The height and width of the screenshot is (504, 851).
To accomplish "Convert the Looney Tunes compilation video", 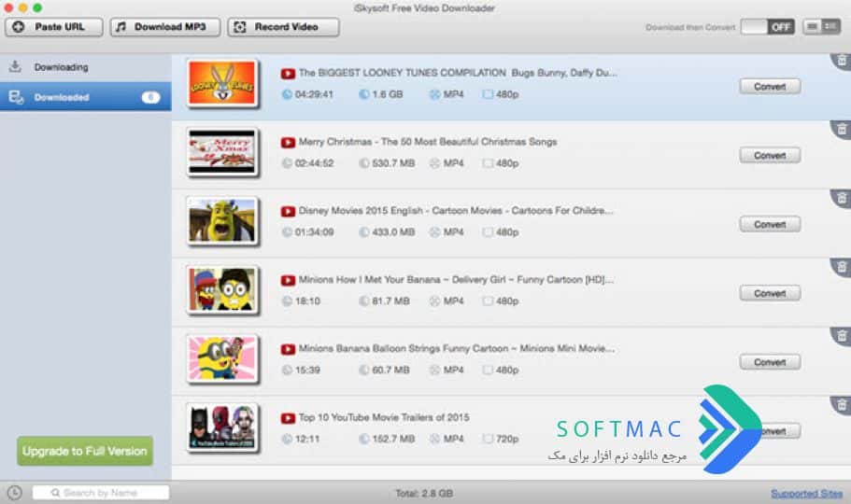I will point(770,86).
